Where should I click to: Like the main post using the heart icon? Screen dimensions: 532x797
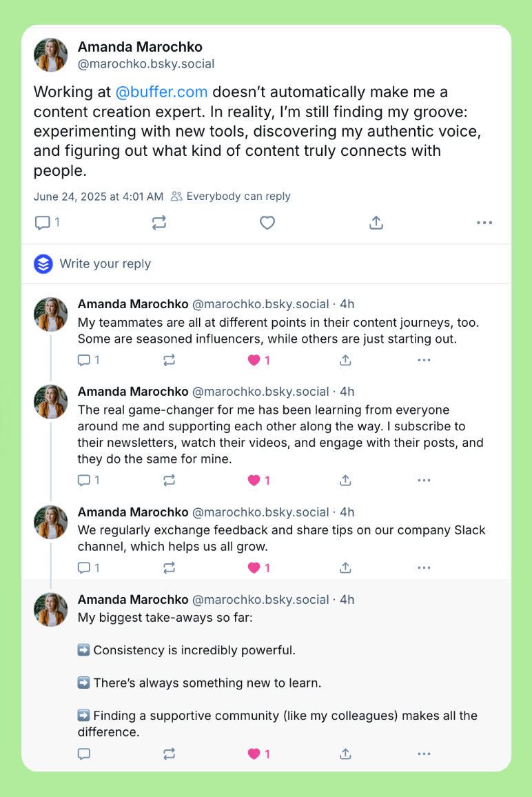click(267, 223)
